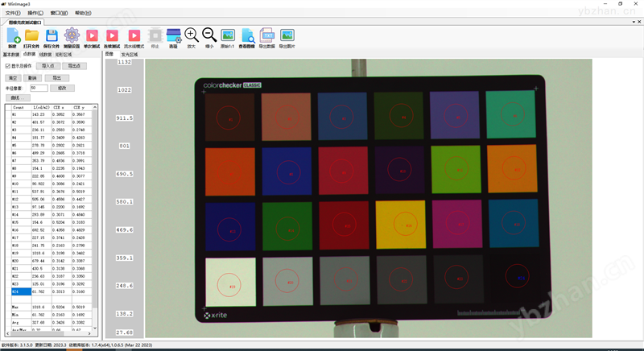This screenshot has width=644, height=351.
Task: Open the 帮助(H) menu
Action: point(83,13)
